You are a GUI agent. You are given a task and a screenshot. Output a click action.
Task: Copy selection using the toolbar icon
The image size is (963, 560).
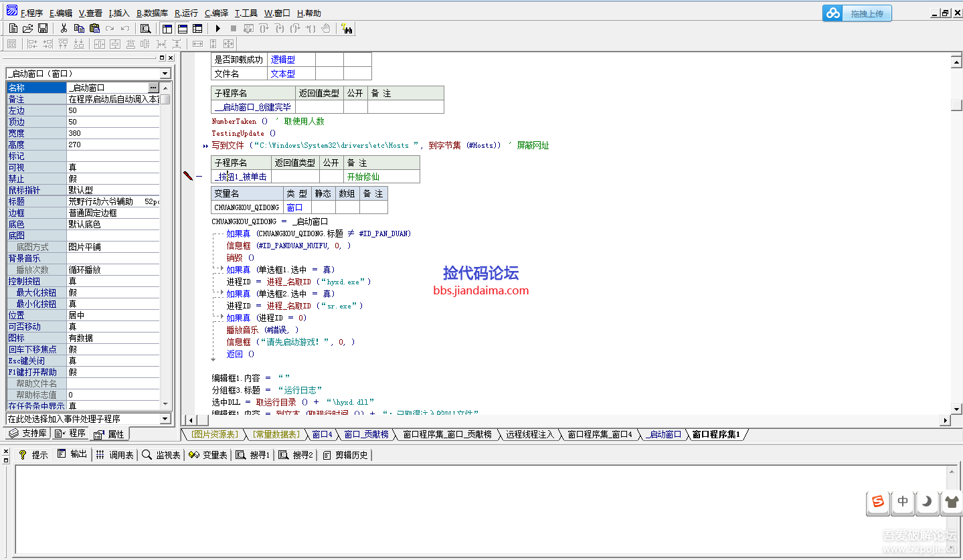point(79,28)
